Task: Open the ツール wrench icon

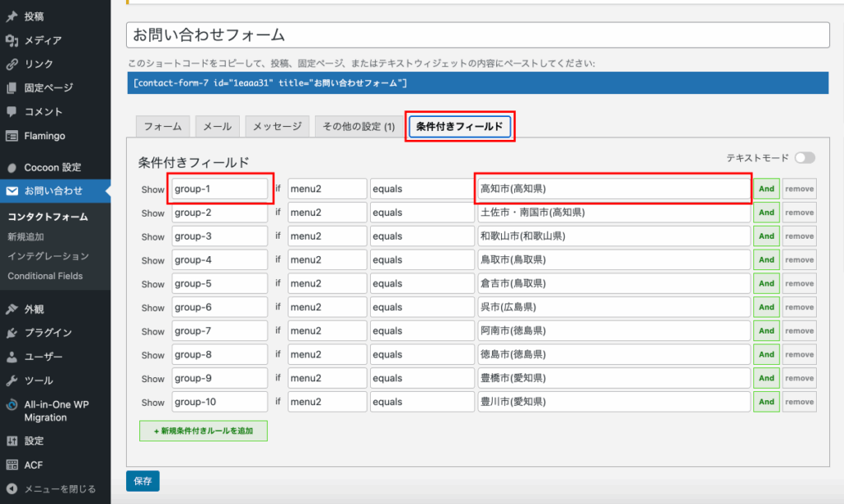Action: tap(12, 381)
